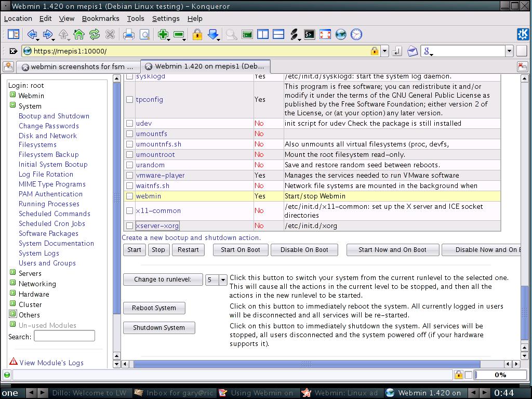Switch to full screen mode icon

pos(325,34)
